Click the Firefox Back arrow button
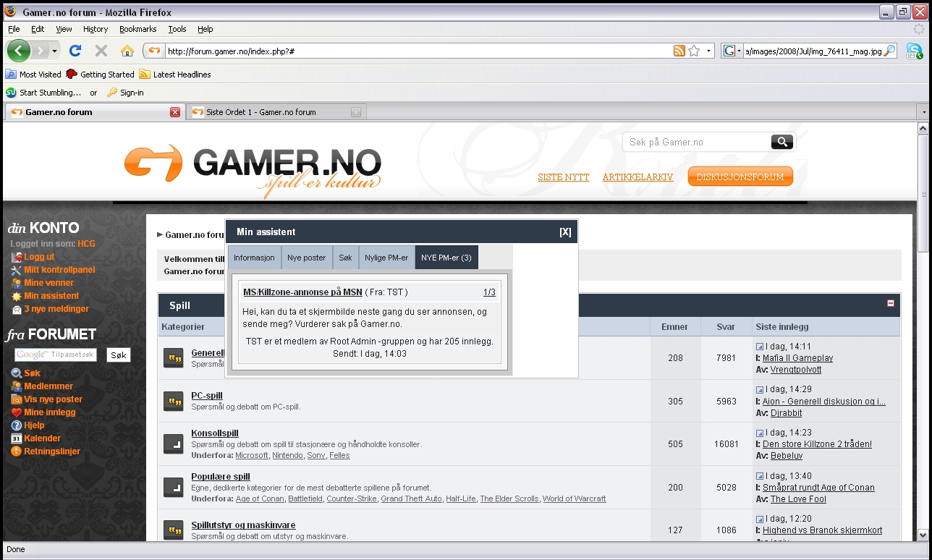The image size is (932, 560). point(19,51)
